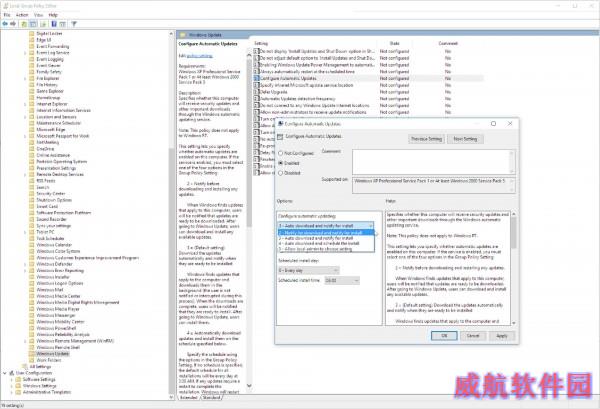Viewport: 600px width, 409px height.
Task: Expand the Event Log Service tree node
Action: 25,53
